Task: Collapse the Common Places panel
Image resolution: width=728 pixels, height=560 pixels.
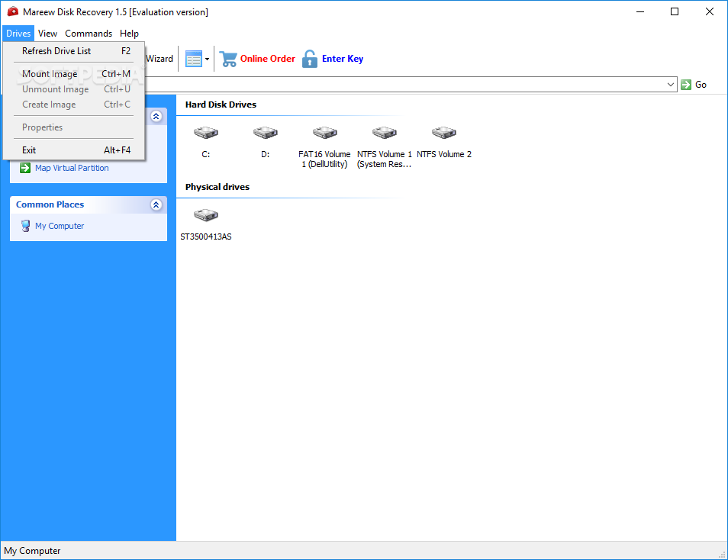Action: coord(156,204)
